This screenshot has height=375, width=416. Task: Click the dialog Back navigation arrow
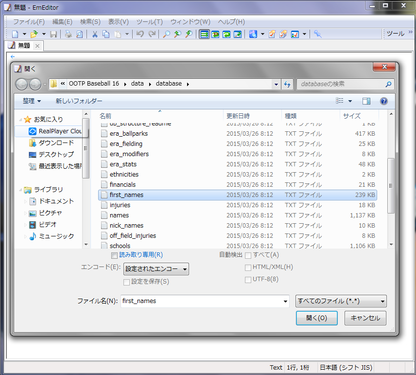point(22,84)
